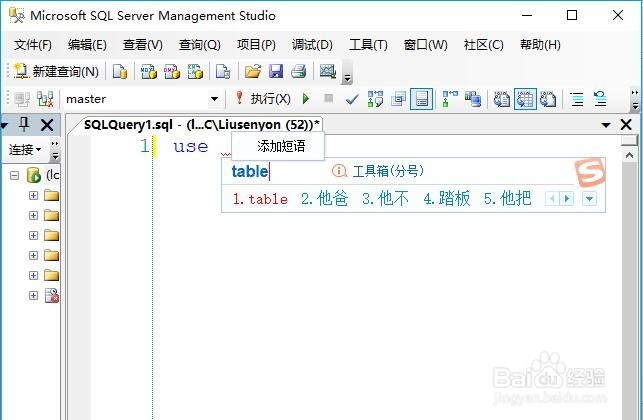This screenshot has height=420, width=643.
Task: Open the Activity Monitor icon
Action: 328,71
